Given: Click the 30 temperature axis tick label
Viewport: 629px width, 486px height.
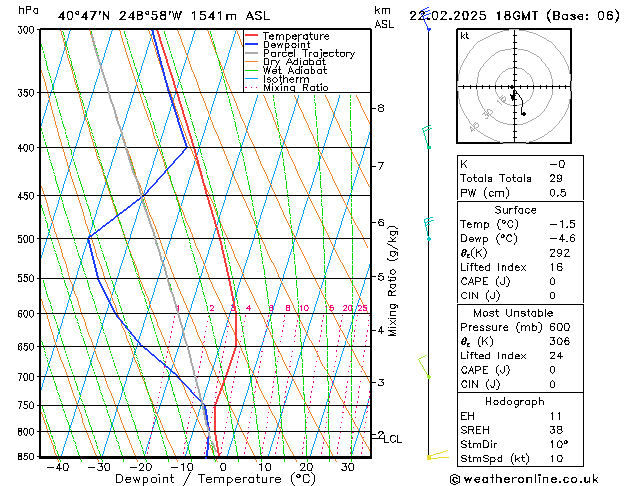Looking at the screenshot, I should [x=347, y=467].
